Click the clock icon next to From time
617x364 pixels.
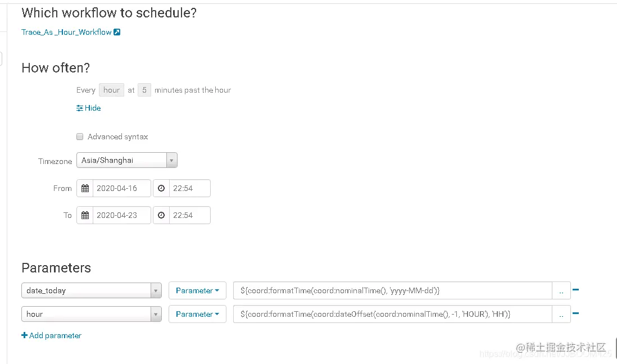coord(161,189)
